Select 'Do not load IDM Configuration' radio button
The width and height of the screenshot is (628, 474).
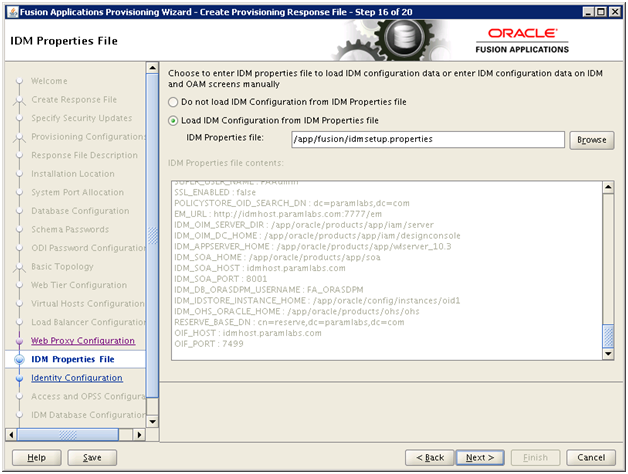pos(173,102)
